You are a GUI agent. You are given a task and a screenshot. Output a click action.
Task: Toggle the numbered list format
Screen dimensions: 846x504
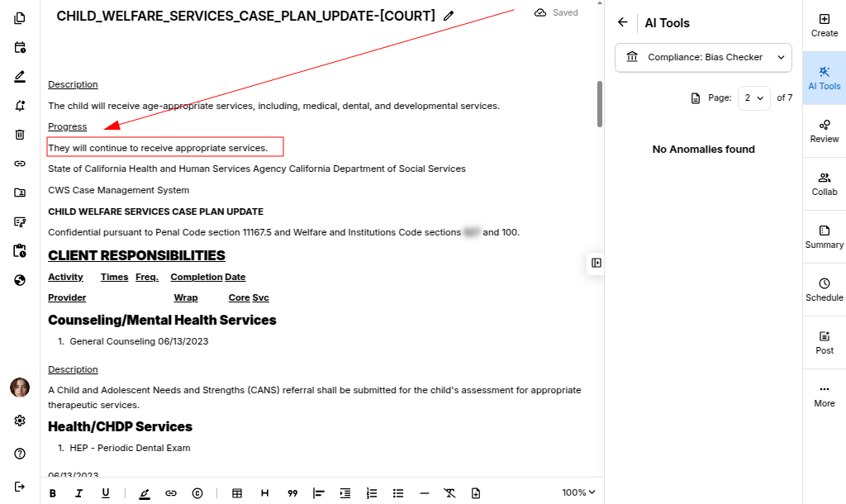pos(372,493)
